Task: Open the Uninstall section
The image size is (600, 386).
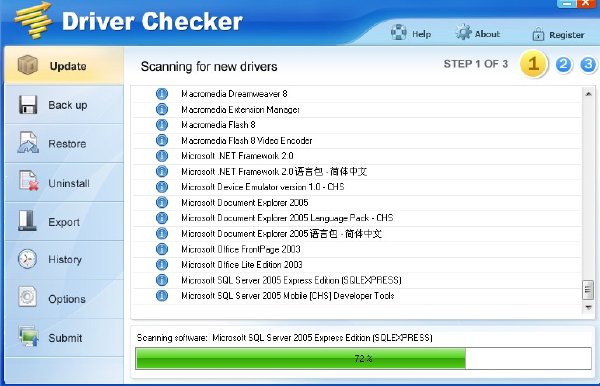Action: (64, 182)
